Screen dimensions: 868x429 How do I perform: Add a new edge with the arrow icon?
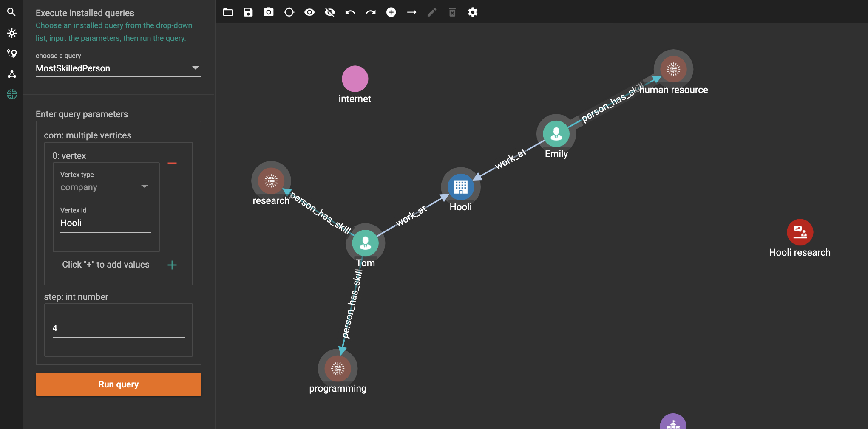pos(411,12)
